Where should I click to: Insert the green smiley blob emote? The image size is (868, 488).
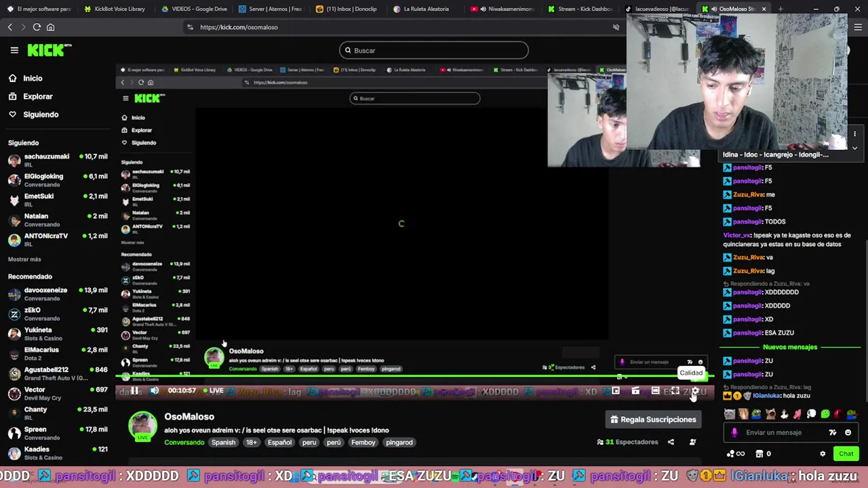(825, 414)
